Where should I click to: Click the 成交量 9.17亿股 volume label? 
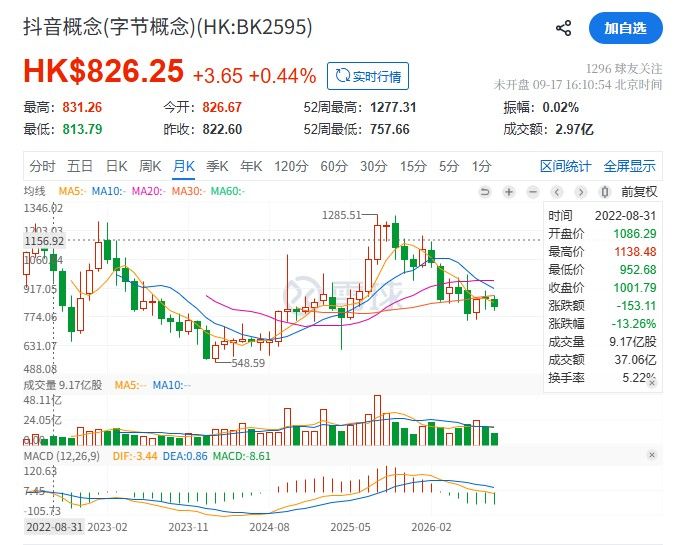click(63, 385)
